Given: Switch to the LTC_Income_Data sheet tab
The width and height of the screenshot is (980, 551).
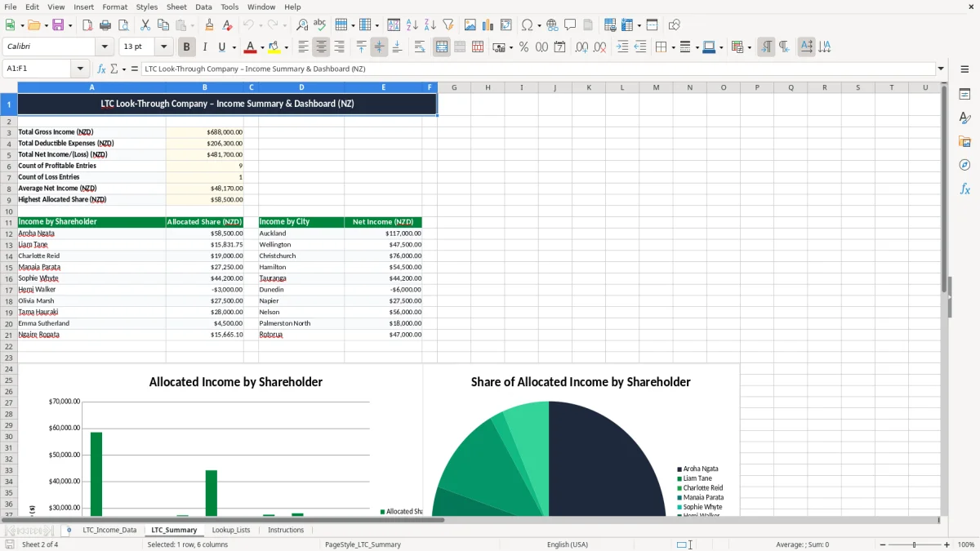Looking at the screenshot, I should pos(109,530).
